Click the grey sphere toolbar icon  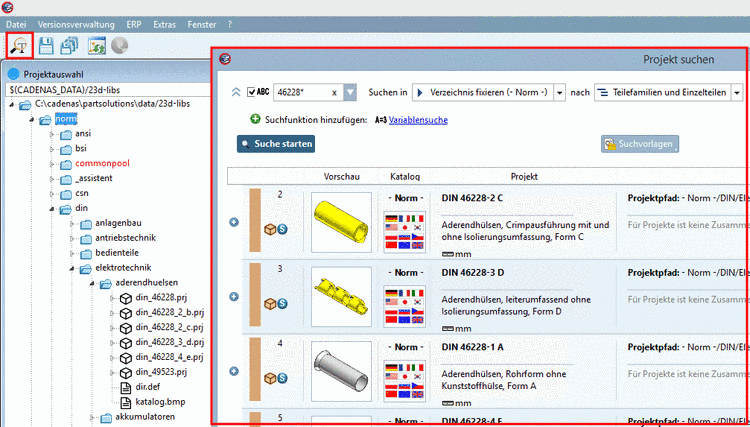pos(120,45)
